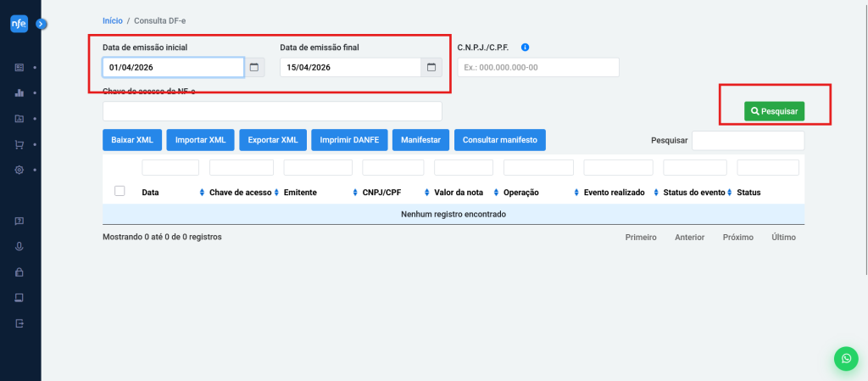Open calendar picker for initial emission date
This screenshot has width=868, height=381.
coord(254,67)
